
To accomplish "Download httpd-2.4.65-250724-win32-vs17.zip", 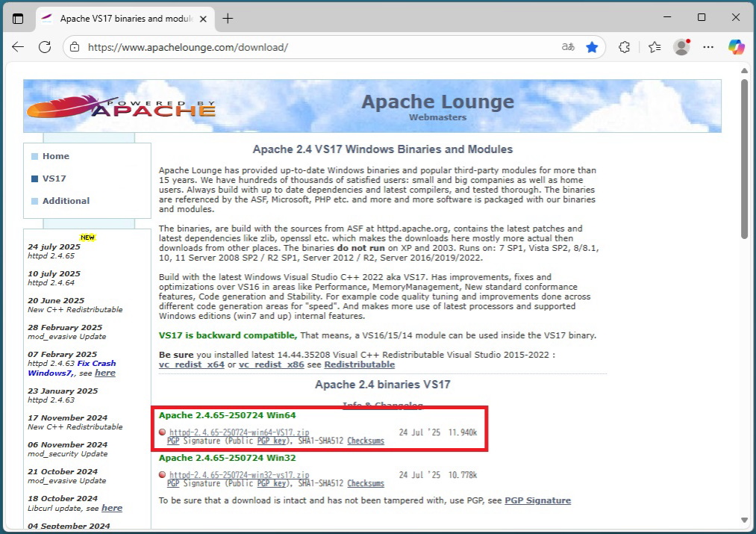I will tap(239, 475).
